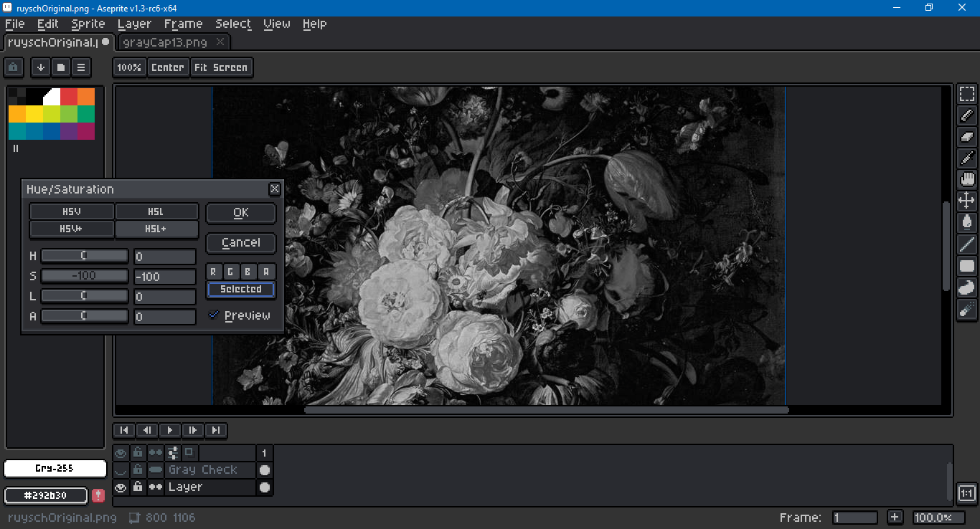The height and width of the screenshot is (529, 980).
Task: Hide the layer named Layer
Action: pyautogui.click(x=121, y=487)
